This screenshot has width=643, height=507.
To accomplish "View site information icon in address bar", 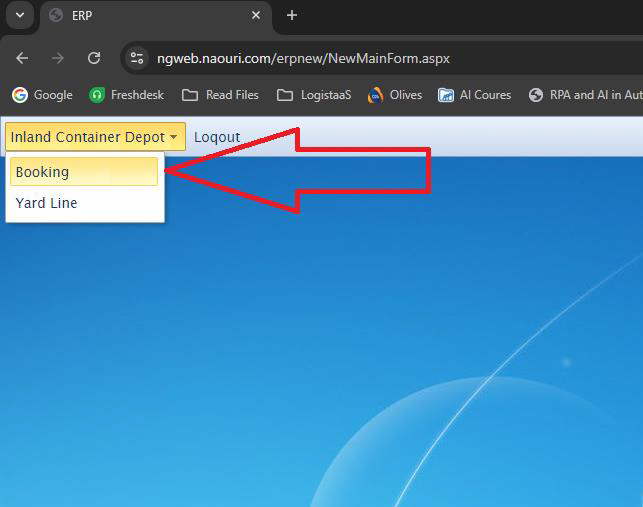I will pyautogui.click(x=137, y=58).
